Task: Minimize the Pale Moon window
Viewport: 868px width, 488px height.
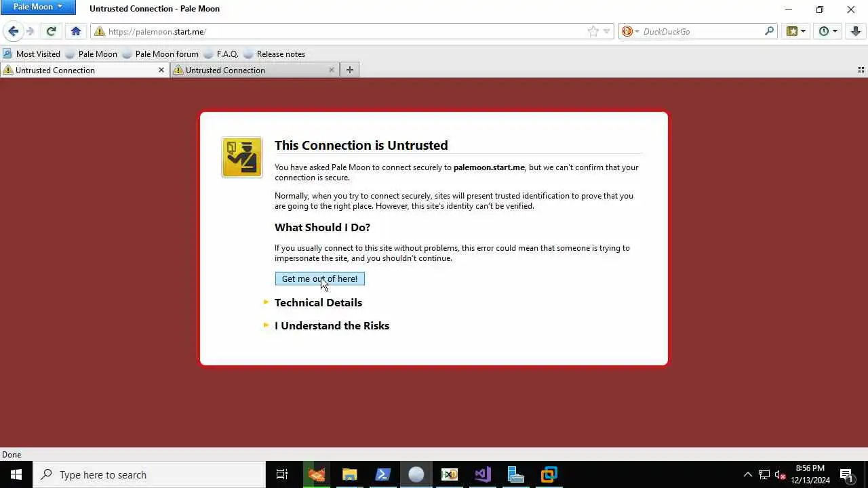Action: [789, 9]
